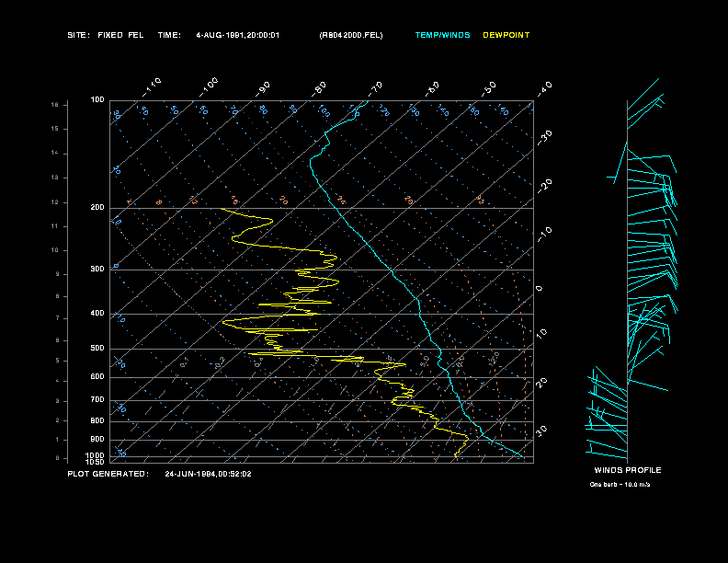The height and width of the screenshot is (563, 728).
Task: Click the 1050 pressure label at bottom
Action: (x=96, y=462)
